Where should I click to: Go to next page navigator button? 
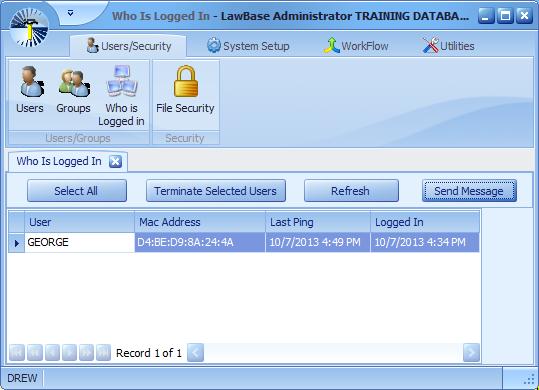86,353
